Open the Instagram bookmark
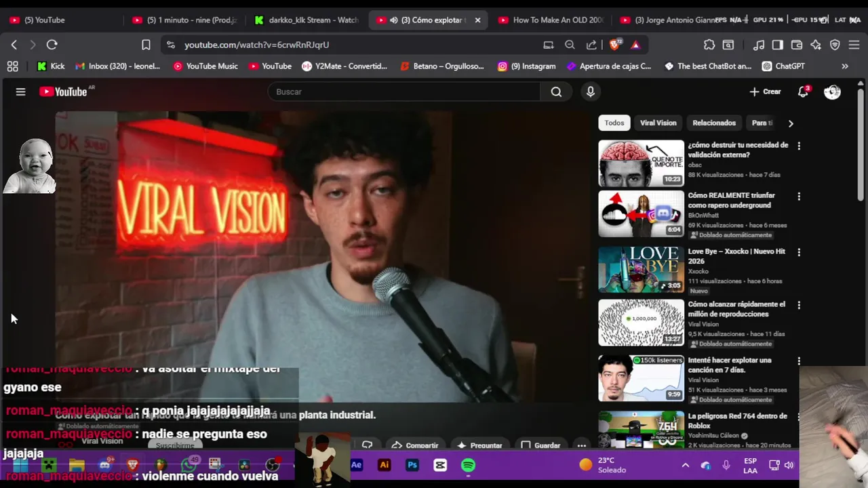Image resolution: width=868 pixels, height=488 pixels. (x=526, y=66)
